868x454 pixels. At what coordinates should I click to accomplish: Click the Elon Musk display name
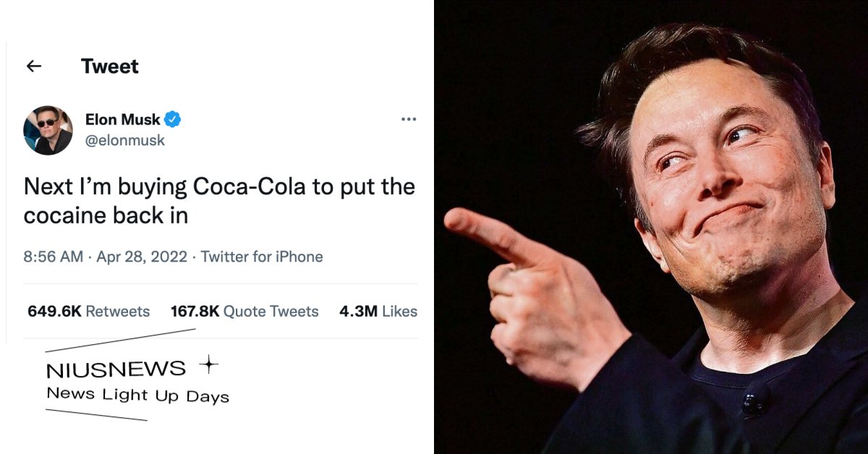[122, 120]
